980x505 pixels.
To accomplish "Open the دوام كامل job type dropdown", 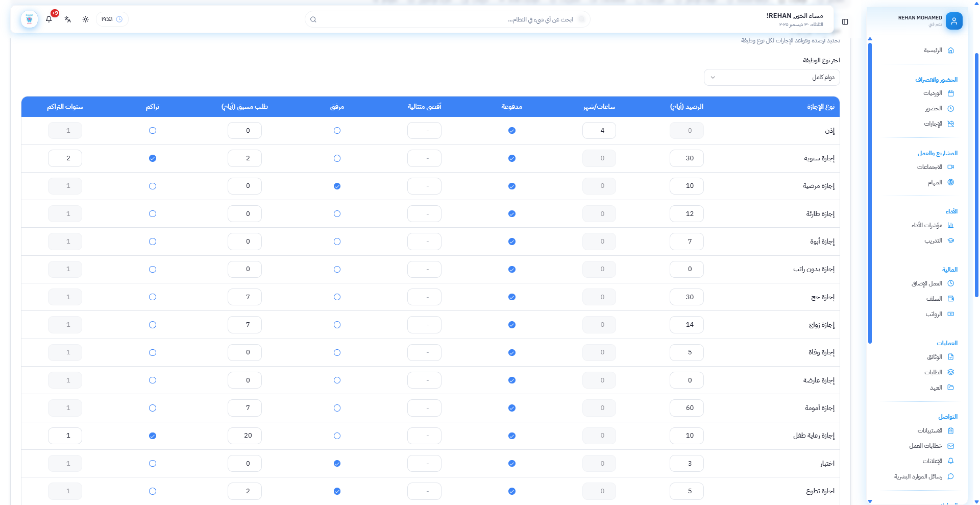I will coord(772,78).
